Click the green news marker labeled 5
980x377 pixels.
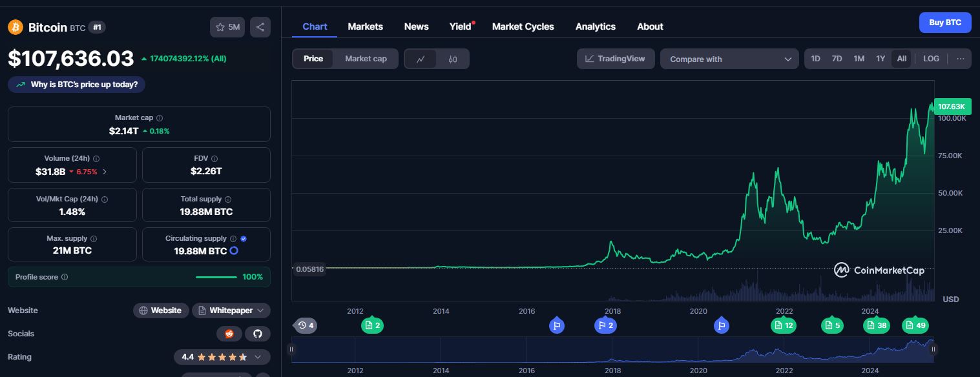[832, 325]
